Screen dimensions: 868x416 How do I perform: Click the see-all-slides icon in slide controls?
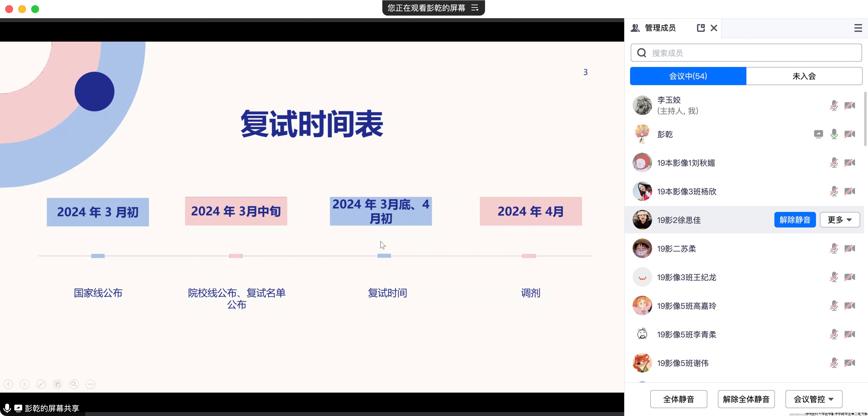[58, 384]
